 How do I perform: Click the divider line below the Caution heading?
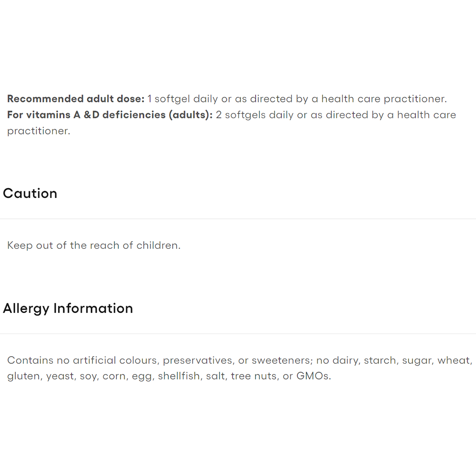(238, 219)
